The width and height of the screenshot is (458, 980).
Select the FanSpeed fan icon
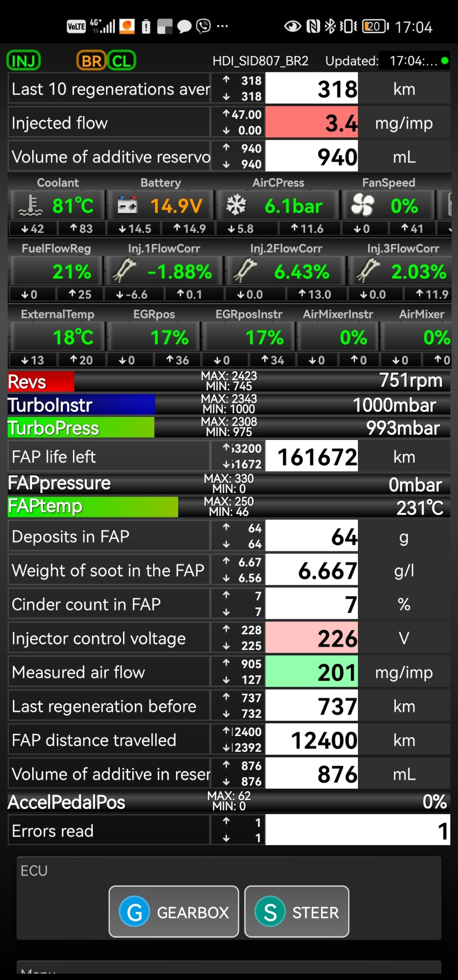pos(363,206)
